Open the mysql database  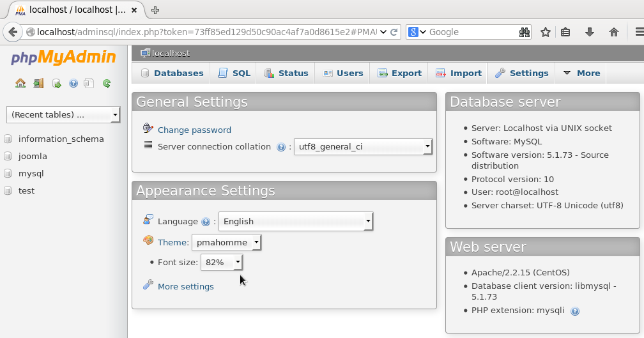pos(31,174)
